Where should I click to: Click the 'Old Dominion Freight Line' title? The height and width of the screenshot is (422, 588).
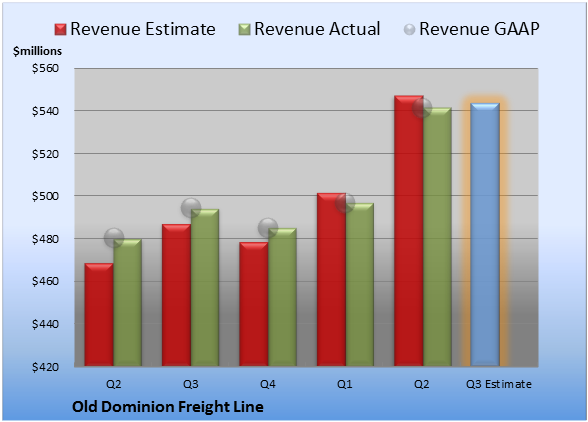point(168,407)
